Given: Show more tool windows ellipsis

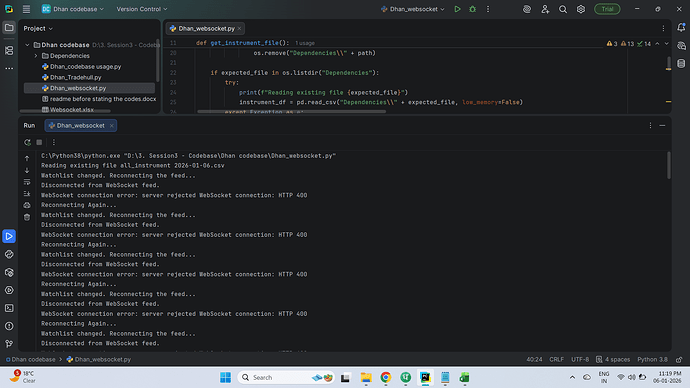Looking at the screenshot, I should (9, 68).
